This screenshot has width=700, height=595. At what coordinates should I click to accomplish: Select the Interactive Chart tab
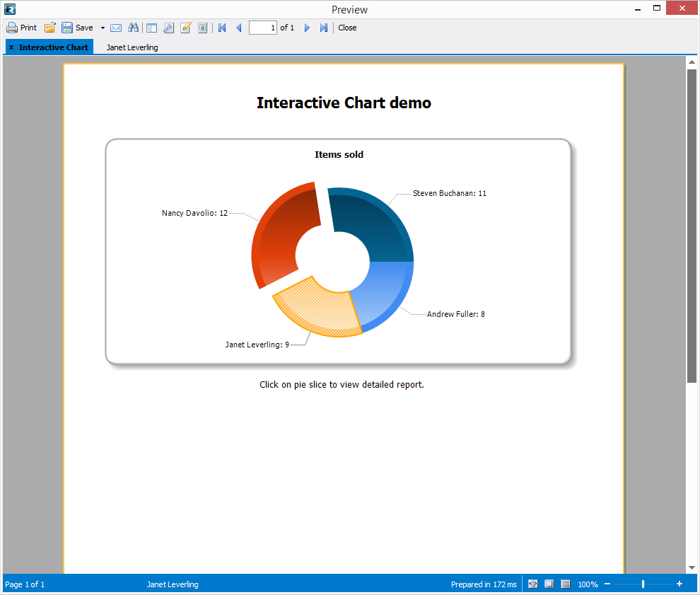tap(53, 47)
